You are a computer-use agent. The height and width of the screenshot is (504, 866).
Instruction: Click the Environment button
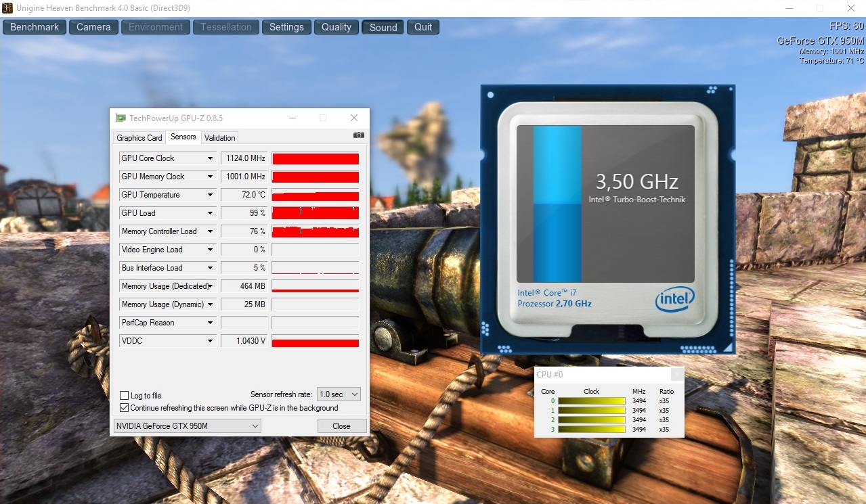point(156,27)
